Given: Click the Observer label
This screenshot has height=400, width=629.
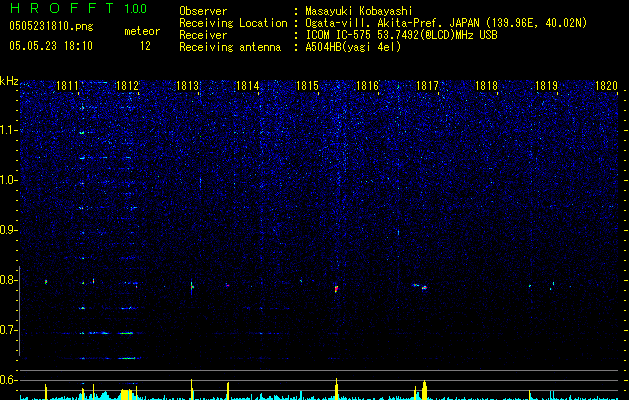Looking at the screenshot, I should click(x=203, y=12).
